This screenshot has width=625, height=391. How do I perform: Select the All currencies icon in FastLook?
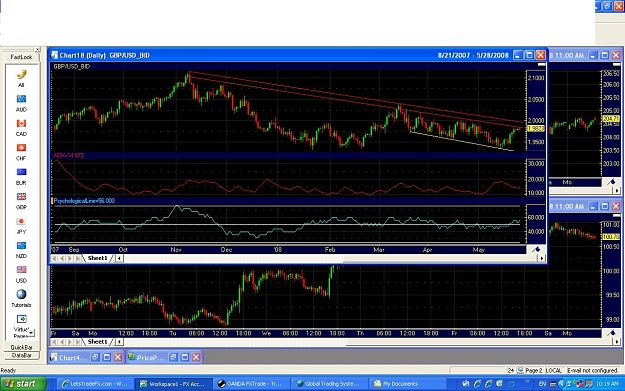22,75
